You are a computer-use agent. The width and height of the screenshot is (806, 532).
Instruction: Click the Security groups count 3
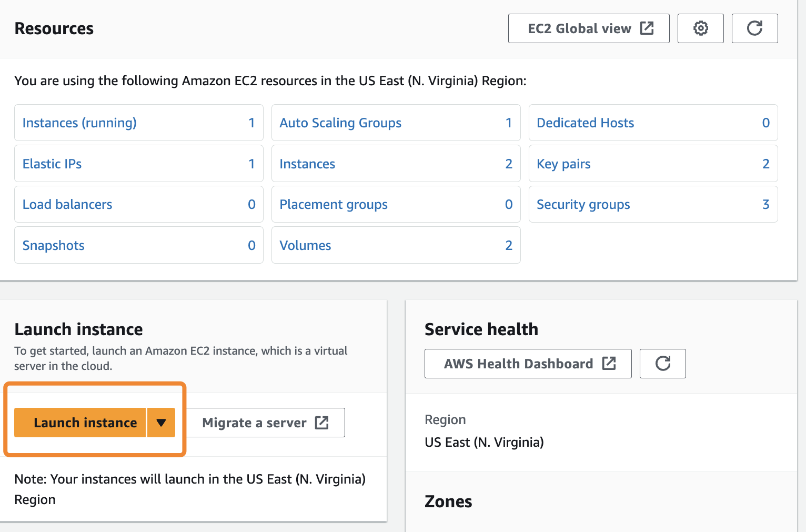coord(765,204)
